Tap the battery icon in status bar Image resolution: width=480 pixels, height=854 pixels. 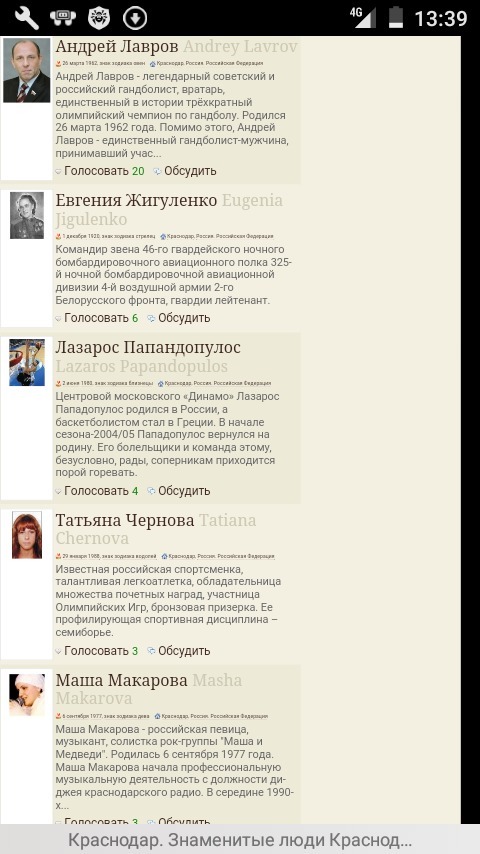(x=396, y=17)
